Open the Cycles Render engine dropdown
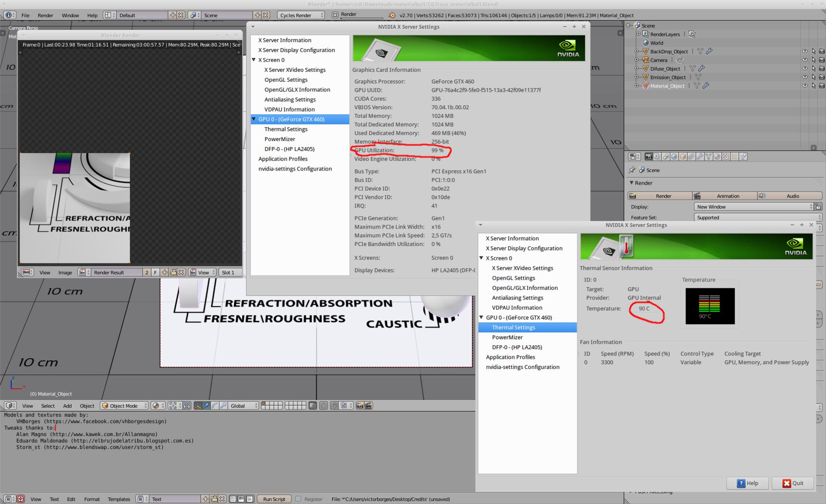 301,15
